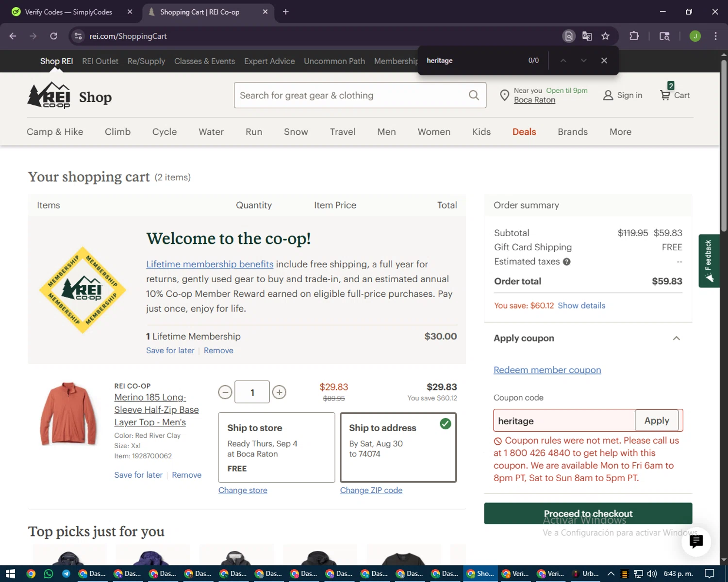Remove Merino 185 top from cart

coord(186,475)
